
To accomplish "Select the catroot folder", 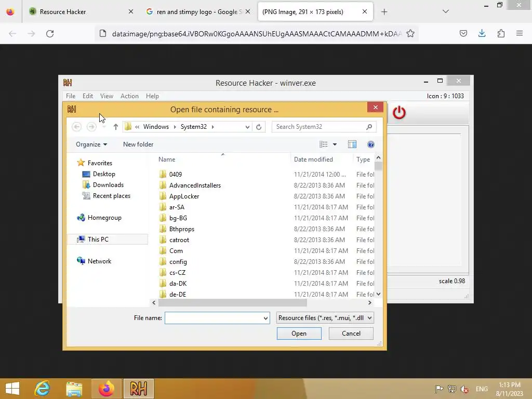I will (179, 240).
